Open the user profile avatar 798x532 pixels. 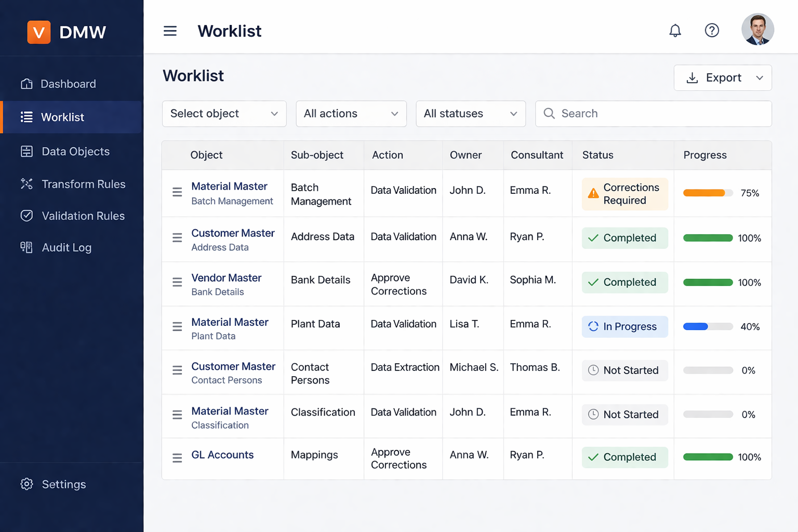pyautogui.click(x=757, y=30)
